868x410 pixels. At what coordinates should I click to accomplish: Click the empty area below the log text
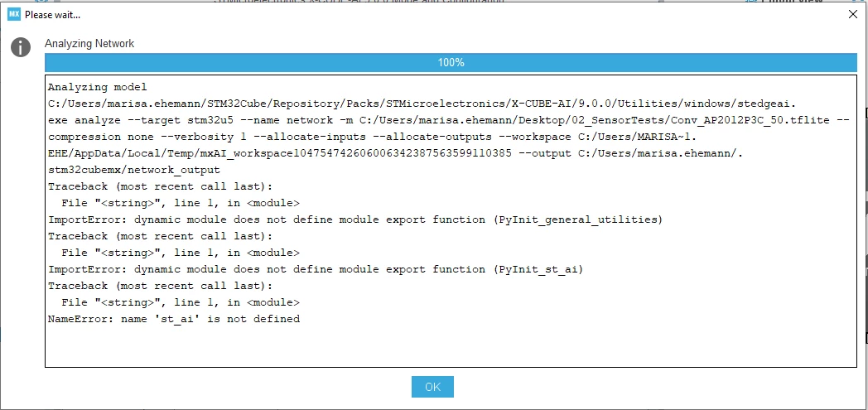pos(451,346)
